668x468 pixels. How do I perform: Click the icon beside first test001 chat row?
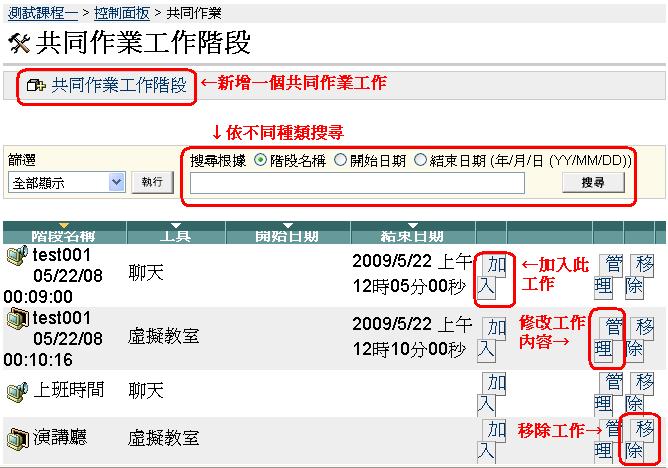point(16,257)
